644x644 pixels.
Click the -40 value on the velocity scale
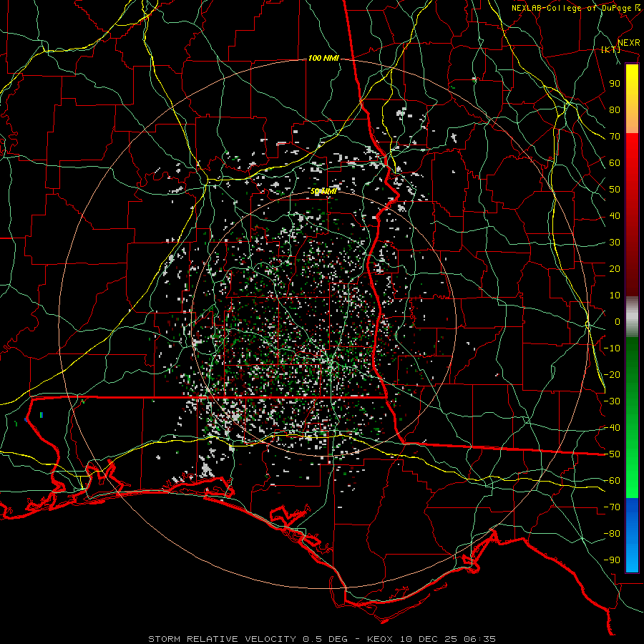click(x=612, y=428)
